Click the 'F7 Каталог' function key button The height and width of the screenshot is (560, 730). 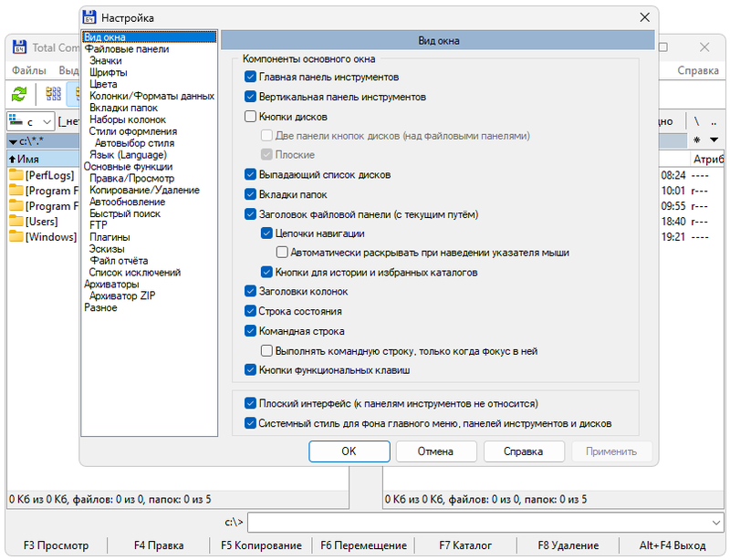tap(465, 545)
